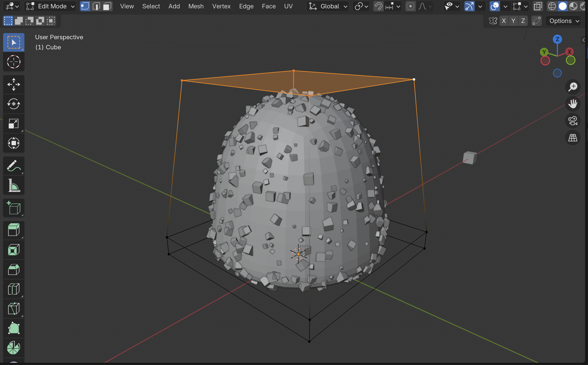Viewport: 588px width, 365px height.
Task: Open the Mesh menu
Action: tap(196, 6)
